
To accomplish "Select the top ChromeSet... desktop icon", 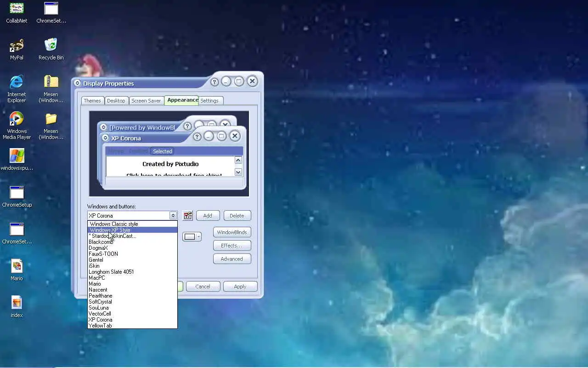I will (x=51, y=13).
